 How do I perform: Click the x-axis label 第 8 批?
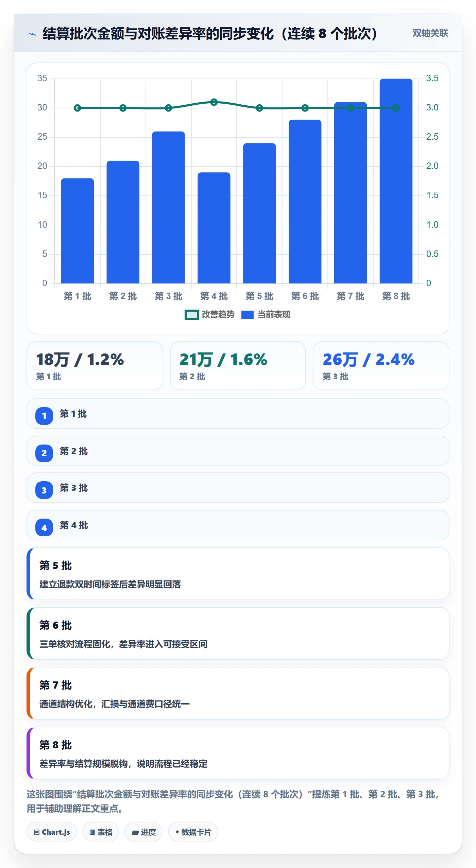click(x=396, y=296)
